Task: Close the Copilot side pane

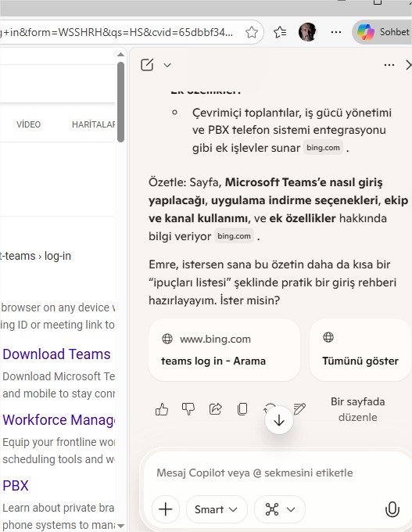Action: 408,65
